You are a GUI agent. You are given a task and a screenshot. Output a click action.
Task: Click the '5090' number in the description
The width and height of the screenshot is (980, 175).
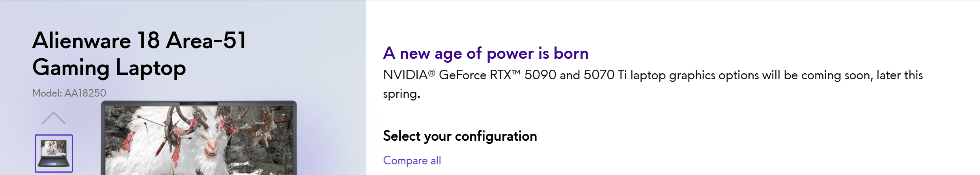coord(540,75)
